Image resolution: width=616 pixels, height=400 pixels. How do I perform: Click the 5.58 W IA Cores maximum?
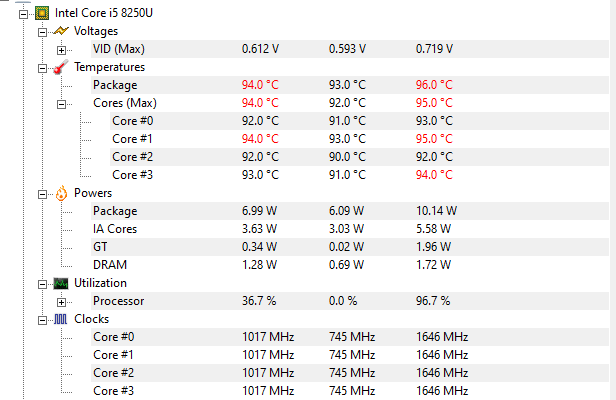(x=434, y=229)
